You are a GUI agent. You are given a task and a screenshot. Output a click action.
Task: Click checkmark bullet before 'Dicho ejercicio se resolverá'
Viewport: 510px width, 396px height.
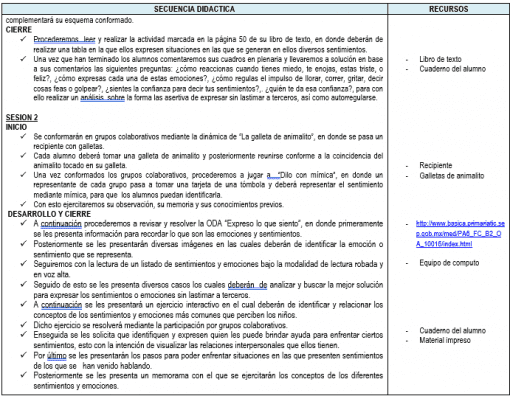[23, 325]
